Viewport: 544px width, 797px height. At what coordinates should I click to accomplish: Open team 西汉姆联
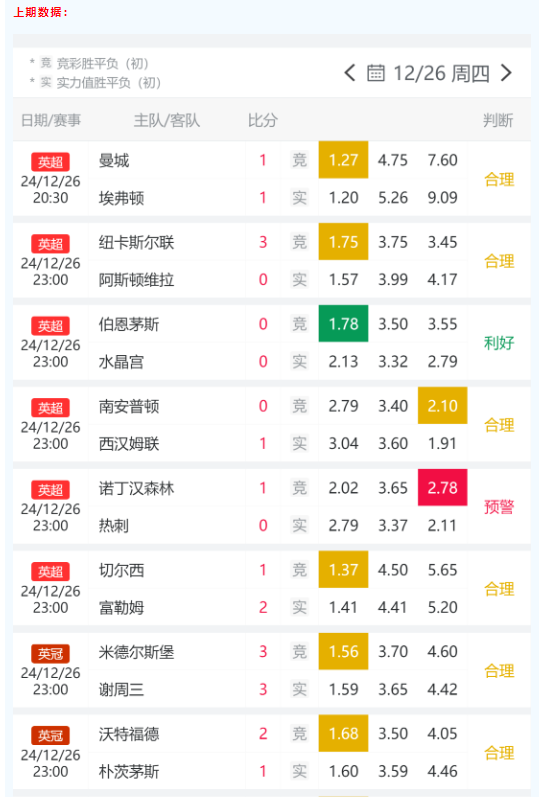coord(129,444)
